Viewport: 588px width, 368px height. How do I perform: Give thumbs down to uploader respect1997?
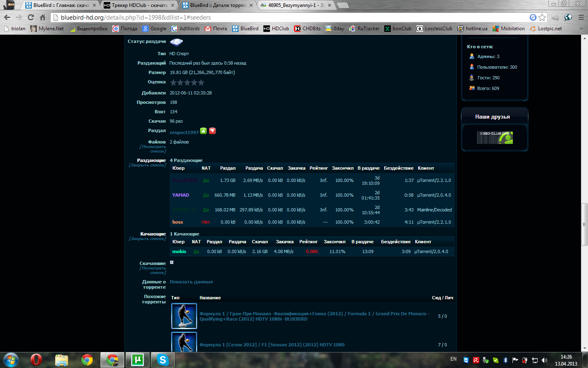click(x=212, y=131)
